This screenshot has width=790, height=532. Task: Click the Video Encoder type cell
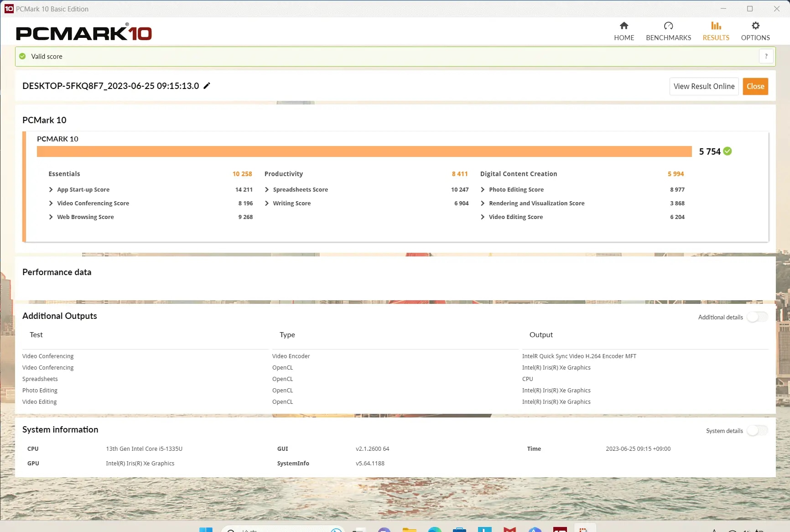[291, 356]
